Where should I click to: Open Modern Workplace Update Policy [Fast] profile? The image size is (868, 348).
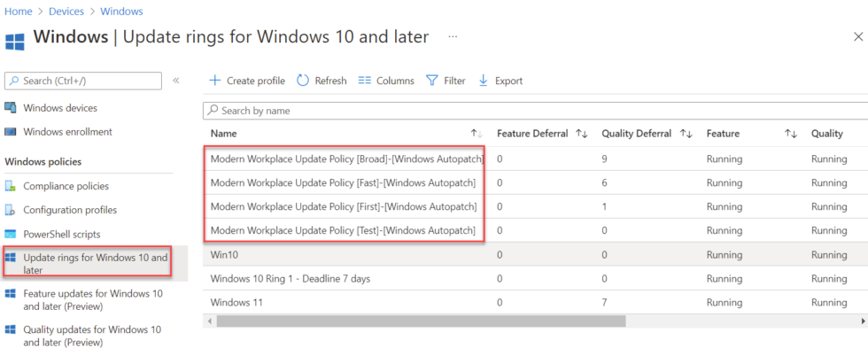[343, 182]
